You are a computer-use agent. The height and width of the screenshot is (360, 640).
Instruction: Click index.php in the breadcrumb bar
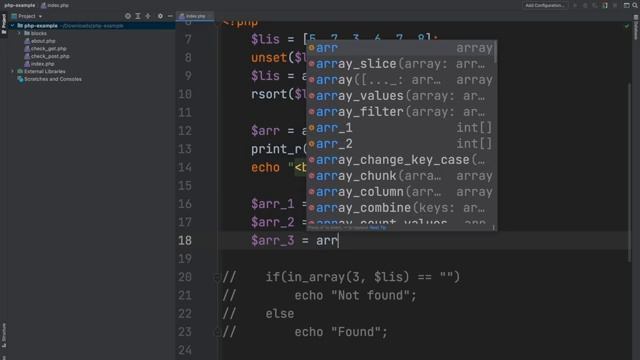(x=55, y=5)
